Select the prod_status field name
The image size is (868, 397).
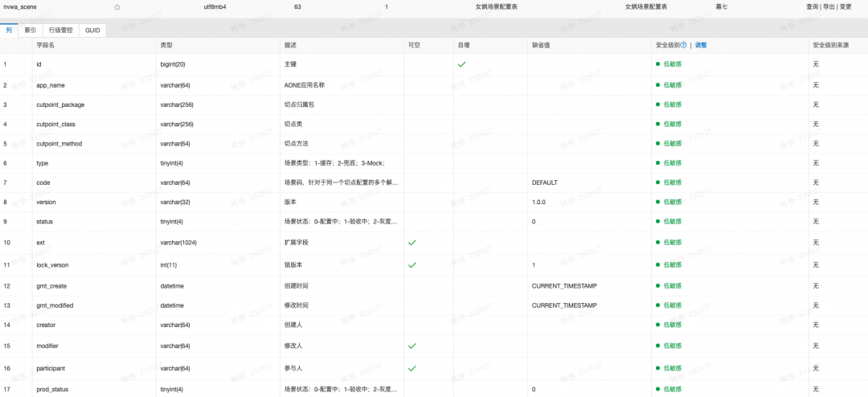point(52,389)
